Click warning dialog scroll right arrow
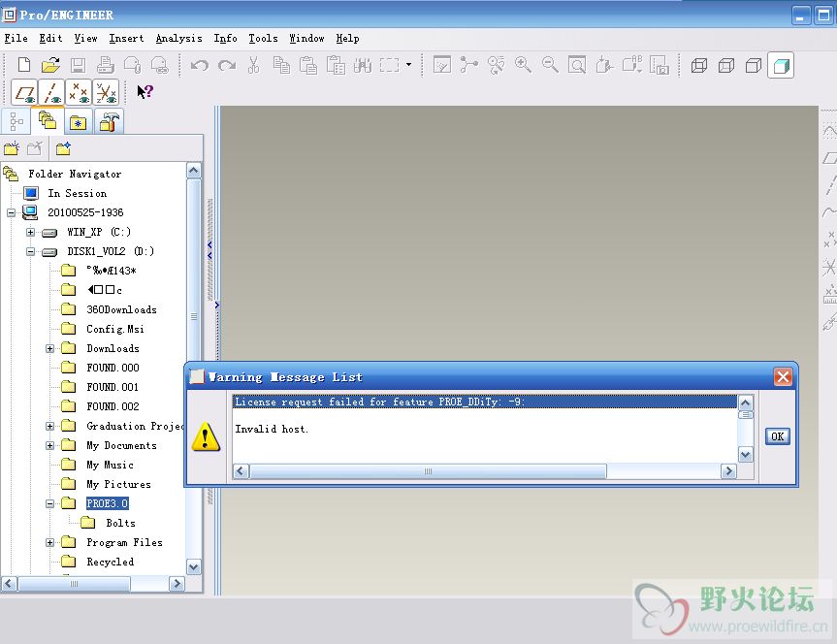 [x=728, y=471]
